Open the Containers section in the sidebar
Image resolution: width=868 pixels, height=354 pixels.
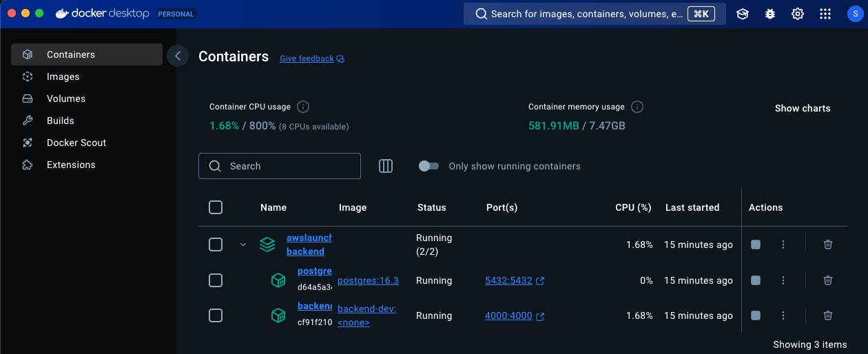(87, 54)
